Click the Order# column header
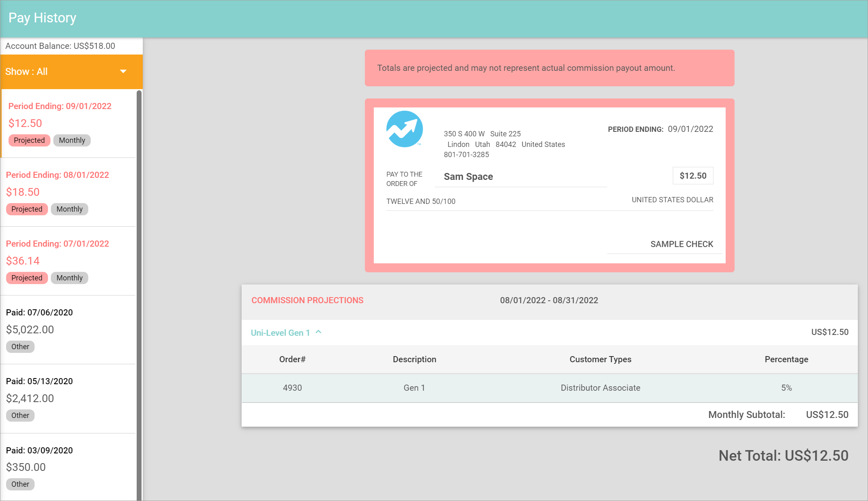 [292, 359]
